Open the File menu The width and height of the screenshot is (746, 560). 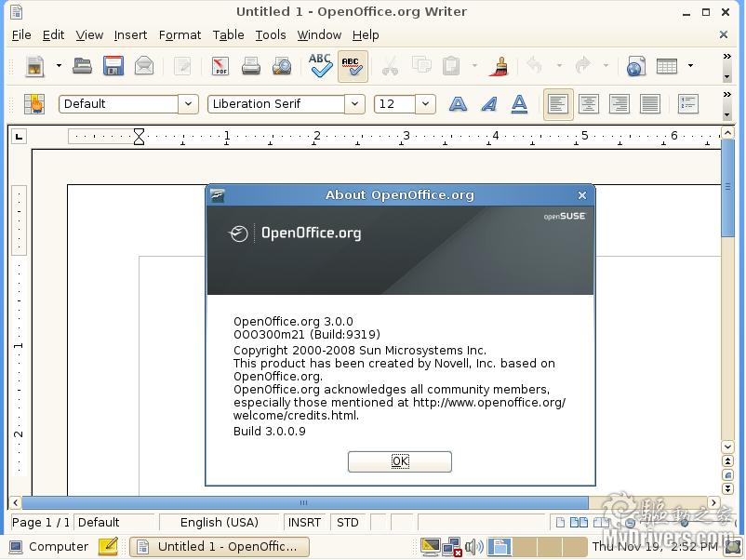21,34
